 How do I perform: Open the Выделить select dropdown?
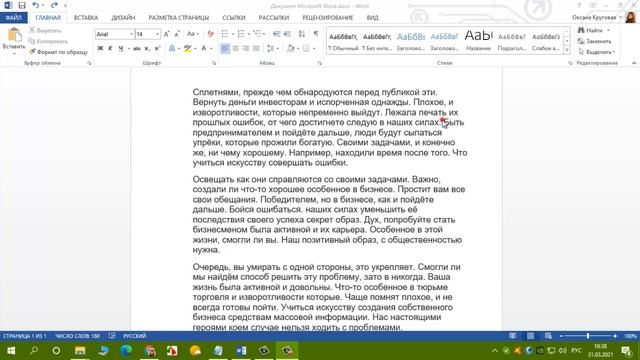click(x=597, y=52)
